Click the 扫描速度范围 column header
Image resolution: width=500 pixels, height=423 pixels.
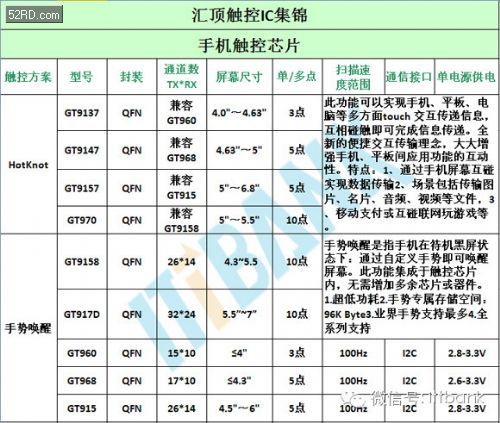353,77
